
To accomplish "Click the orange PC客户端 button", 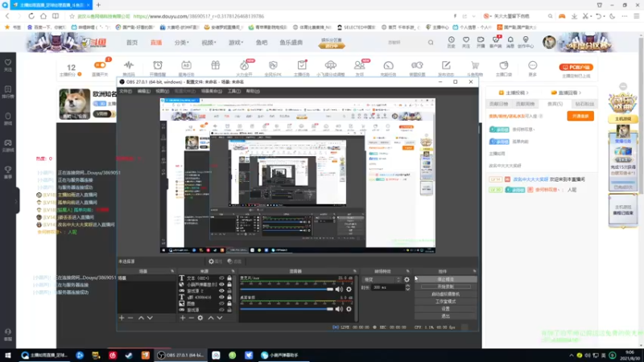I will (576, 67).
